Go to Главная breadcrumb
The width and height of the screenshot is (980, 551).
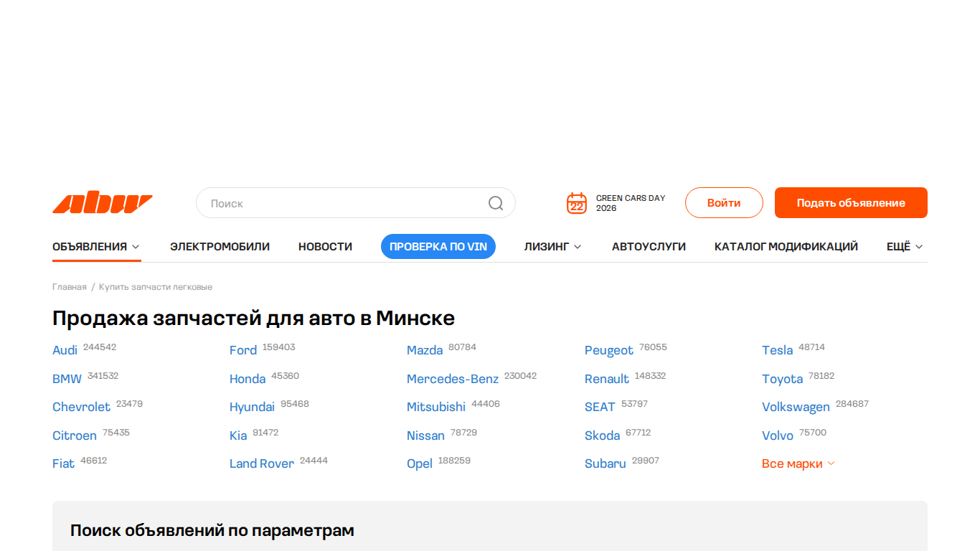[x=70, y=287]
